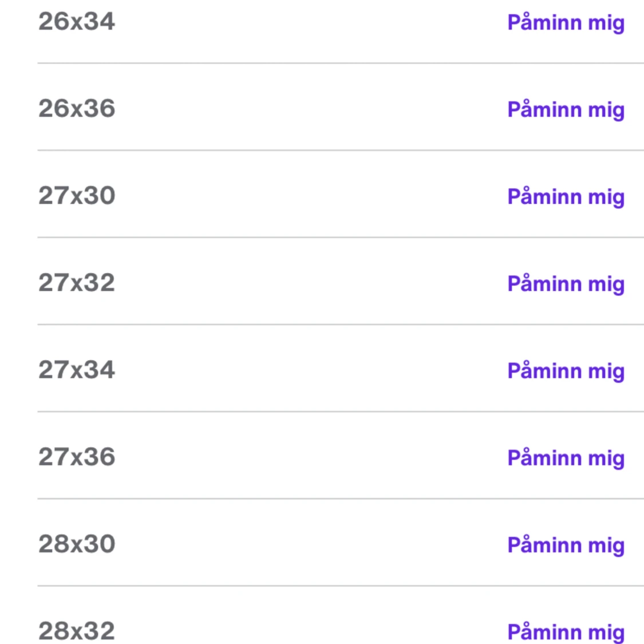Tap Påminn mig next to 26x36

pyautogui.click(x=566, y=110)
